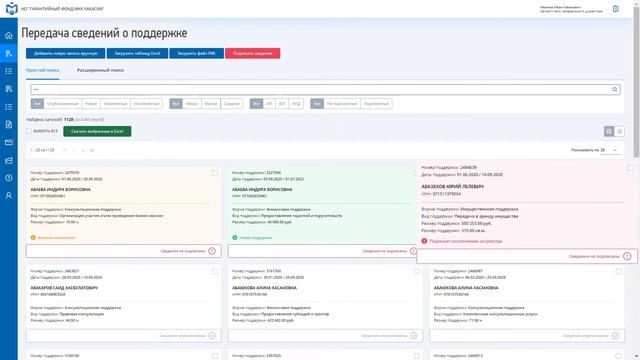Click the check icon on Авакаров card footer
This screenshot has width=640, height=360.
coord(212,336)
